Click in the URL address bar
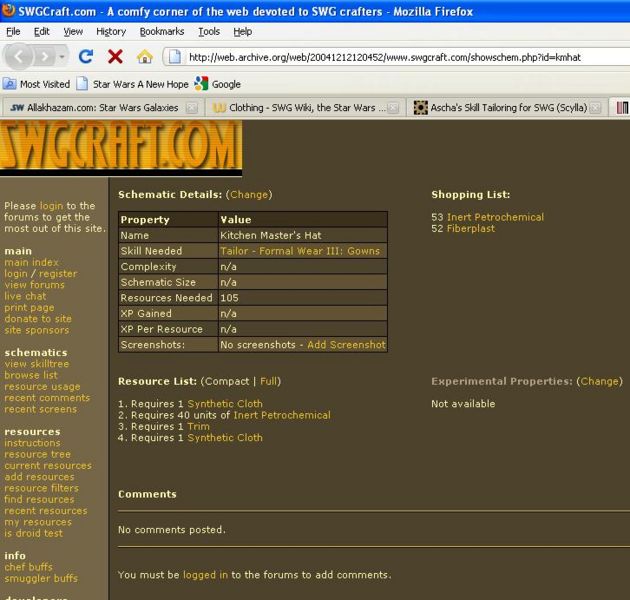This screenshot has height=600, width=630. 400,57
